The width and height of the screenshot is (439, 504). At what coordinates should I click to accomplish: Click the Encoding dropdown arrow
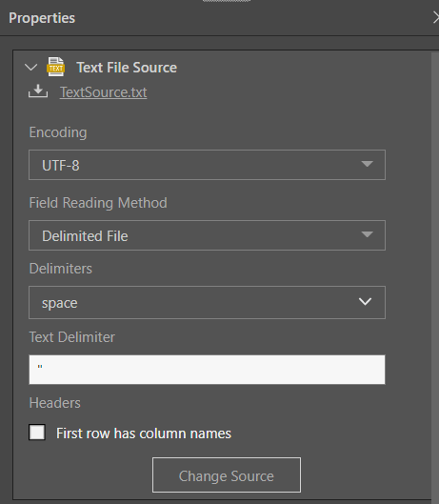pyautogui.click(x=367, y=164)
